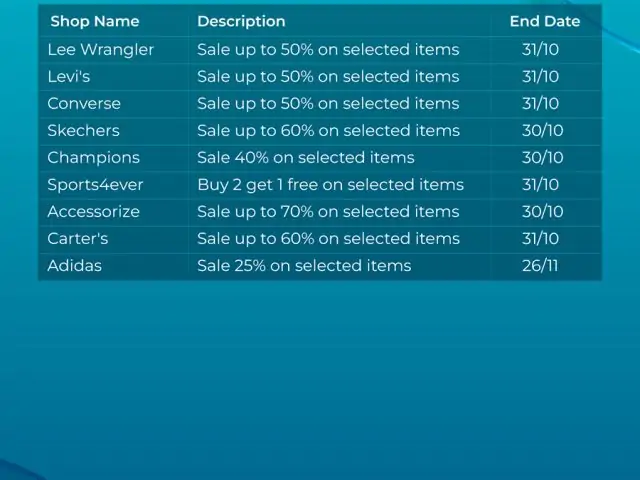Click Carter's 31/10 end date
Screen dimensions: 640x480
[540, 239]
